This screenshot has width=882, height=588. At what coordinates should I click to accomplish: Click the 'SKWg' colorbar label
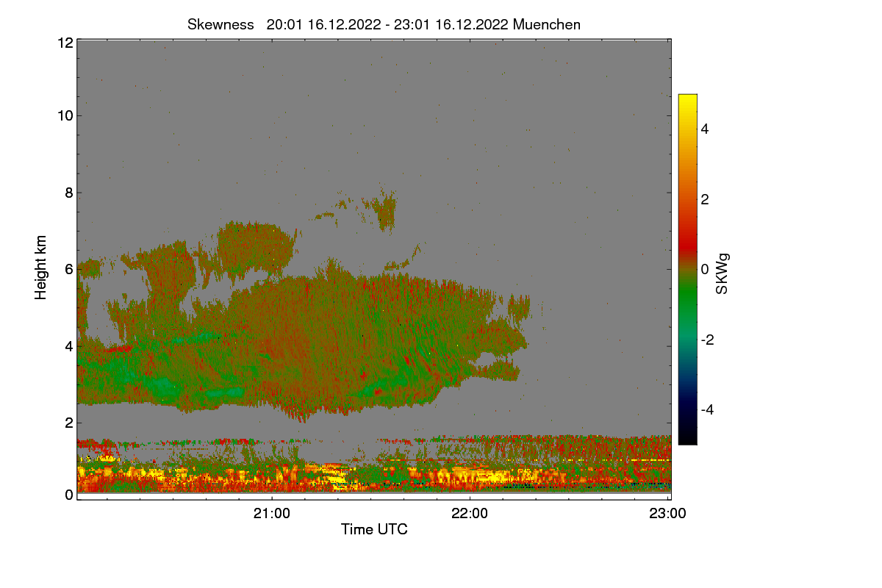tap(723, 274)
